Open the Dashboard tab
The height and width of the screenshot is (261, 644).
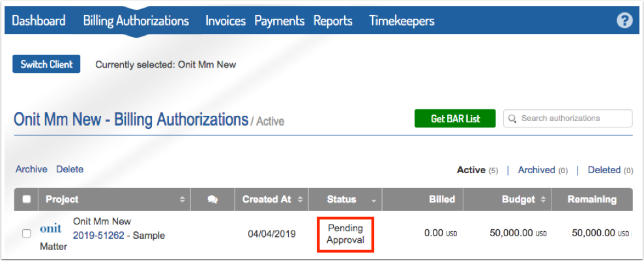tap(38, 21)
